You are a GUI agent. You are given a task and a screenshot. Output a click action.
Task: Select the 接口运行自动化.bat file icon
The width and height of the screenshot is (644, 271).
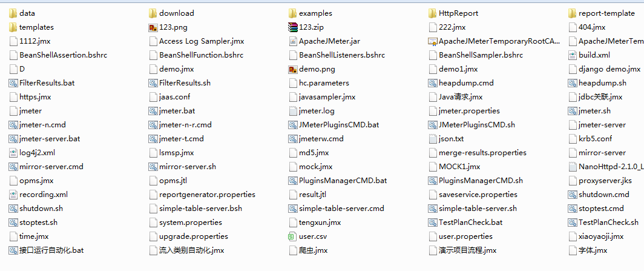click(x=13, y=250)
